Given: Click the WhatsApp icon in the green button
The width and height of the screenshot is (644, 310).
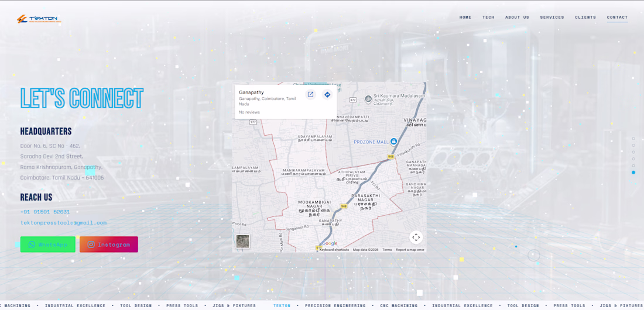Looking at the screenshot, I should 32,244.
